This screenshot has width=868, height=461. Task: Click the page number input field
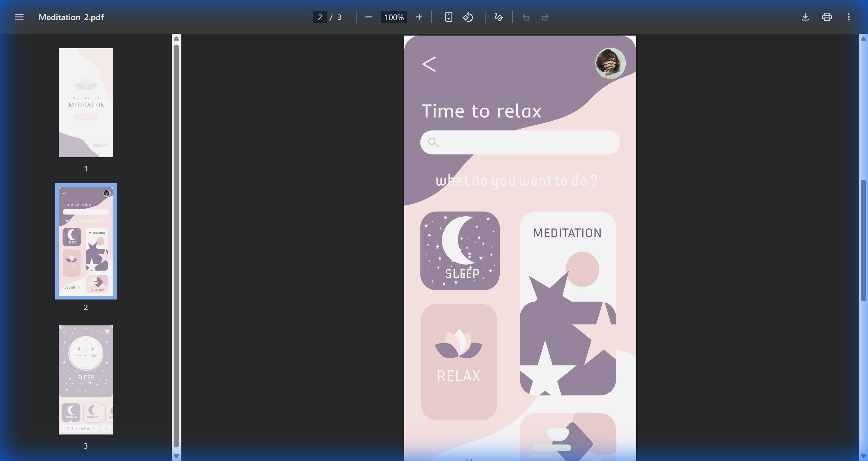tap(320, 17)
